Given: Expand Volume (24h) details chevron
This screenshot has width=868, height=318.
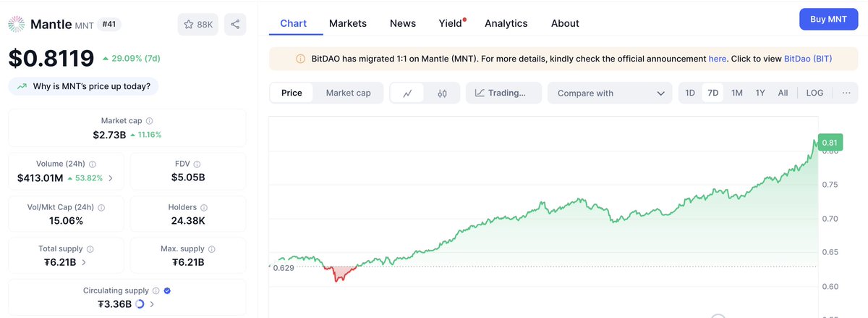Looking at the screenshot, I should [x=110, y=178].
